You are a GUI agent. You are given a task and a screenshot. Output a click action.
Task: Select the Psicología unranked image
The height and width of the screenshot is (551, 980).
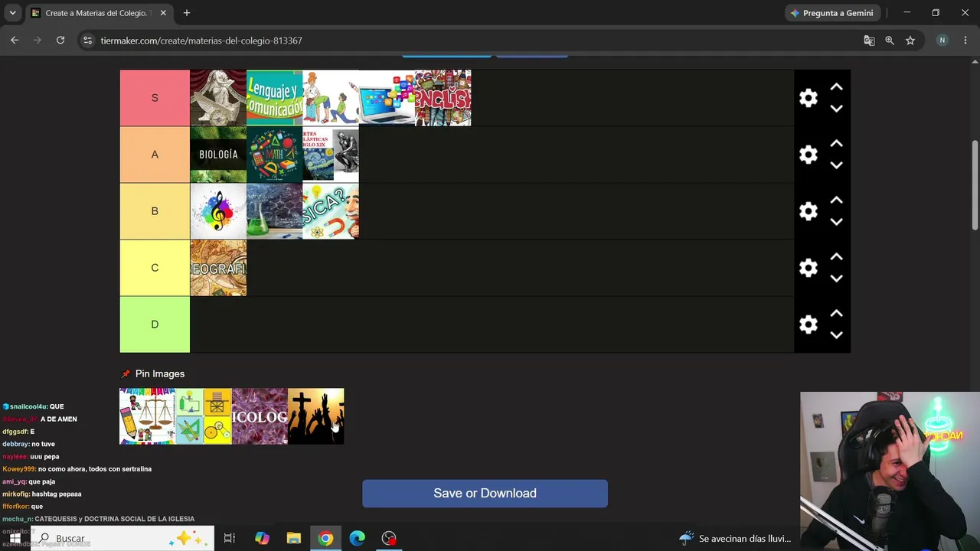point(260,416)
